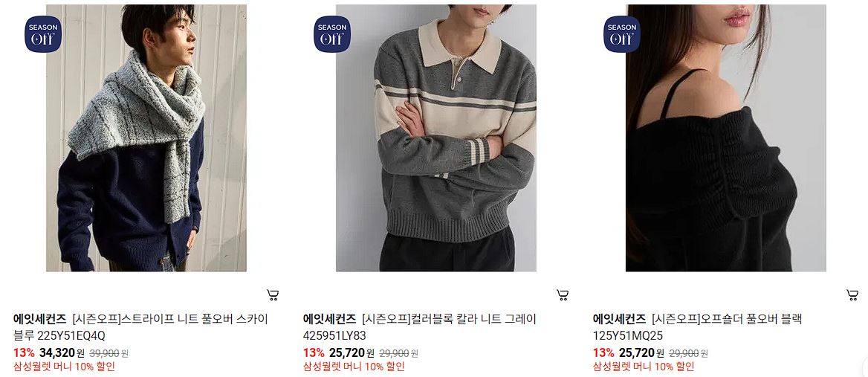This screenshot has width=868, height=377.
Task: Click Season Off badge on scarf photo
Action: 43,34
